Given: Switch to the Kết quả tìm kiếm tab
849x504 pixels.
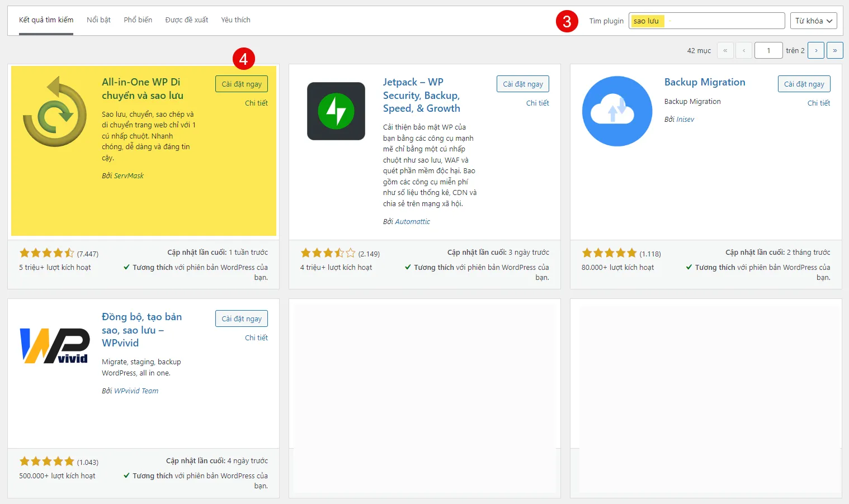Looking at the screenshot, I should pos(46,20).
